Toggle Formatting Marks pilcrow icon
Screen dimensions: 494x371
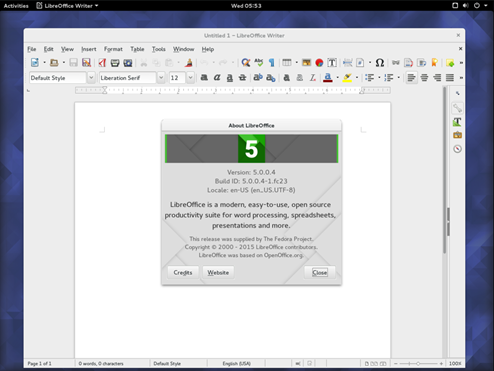point(271,62)
